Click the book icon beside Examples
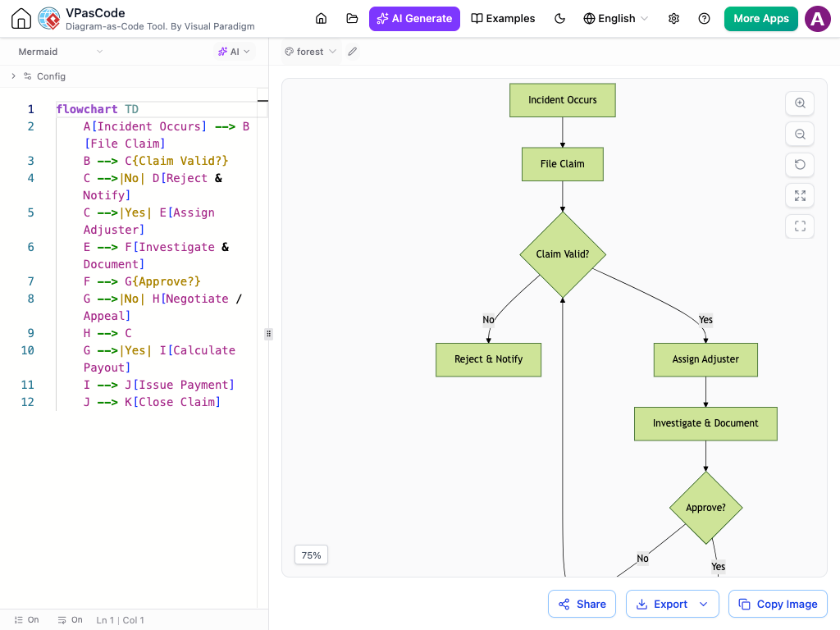 click(477, 19)
